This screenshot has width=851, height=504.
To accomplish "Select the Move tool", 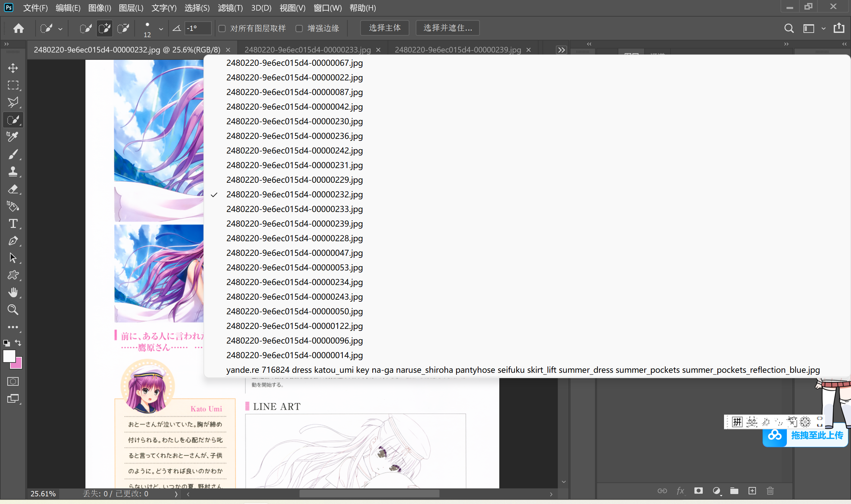I will pyautogui.click(x=13, y=68).
